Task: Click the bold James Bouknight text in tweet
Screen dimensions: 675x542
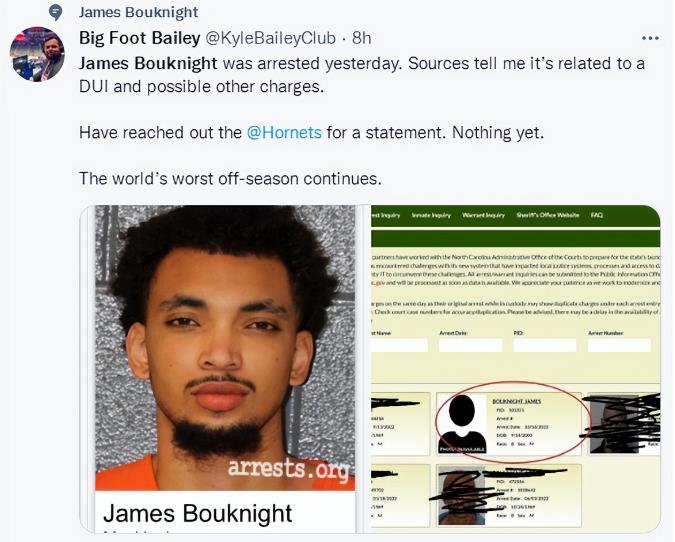Action: 148,63
